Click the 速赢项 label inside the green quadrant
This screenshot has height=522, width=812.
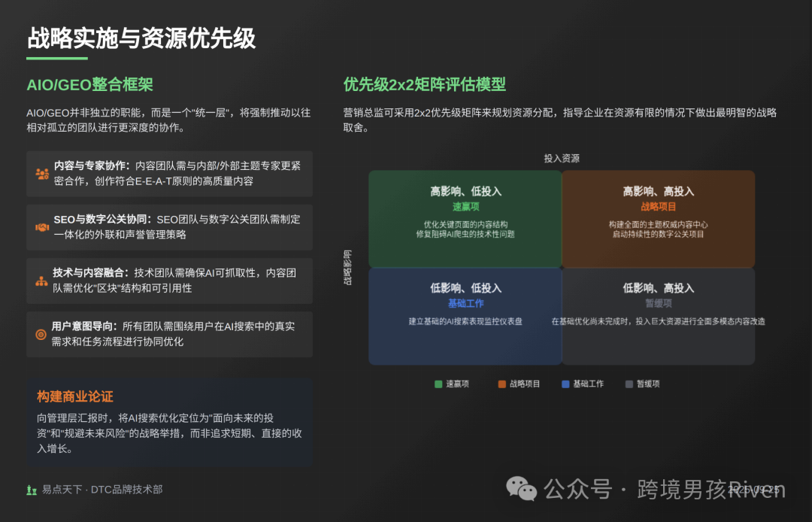coord(465,207)
